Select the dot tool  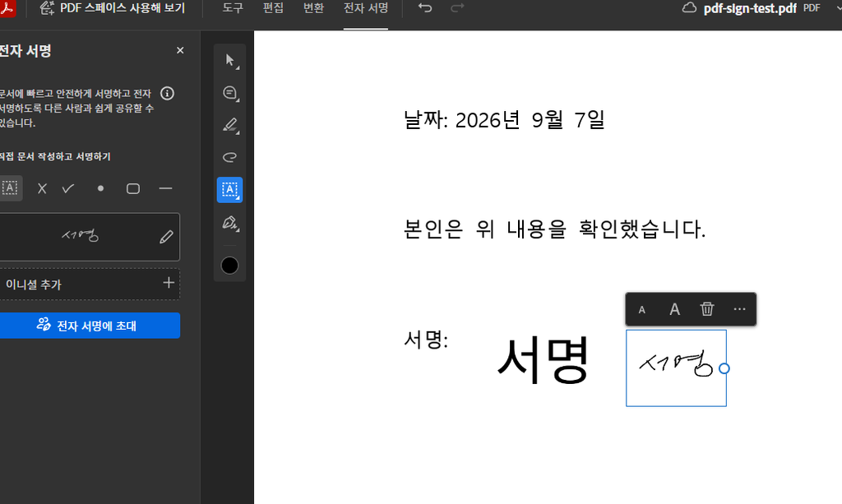click(x=100, y=188)
